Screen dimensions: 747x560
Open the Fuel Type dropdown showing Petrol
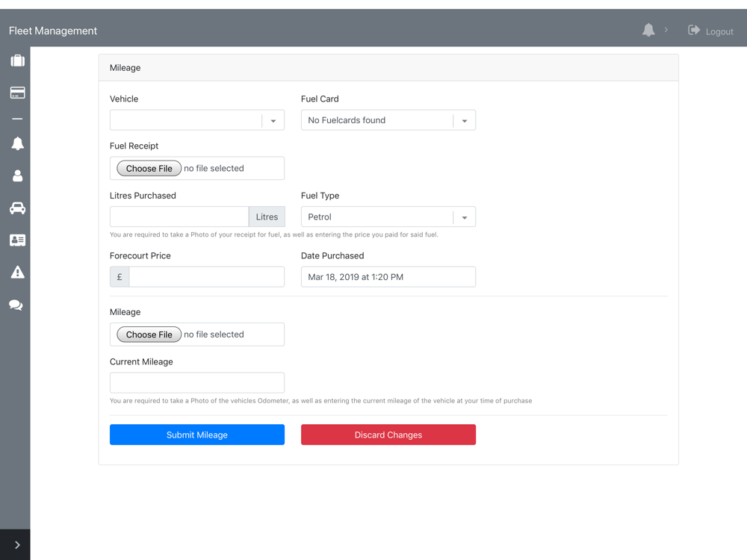click(x=388, y=217)
